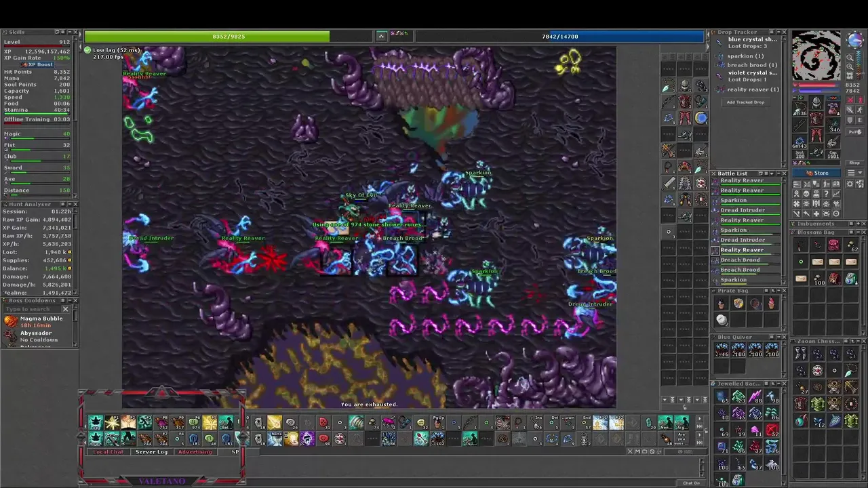Switch to Advertising chat tab
Image resolution: width=868 pixels, height=488 pixels.
point(195,452)
